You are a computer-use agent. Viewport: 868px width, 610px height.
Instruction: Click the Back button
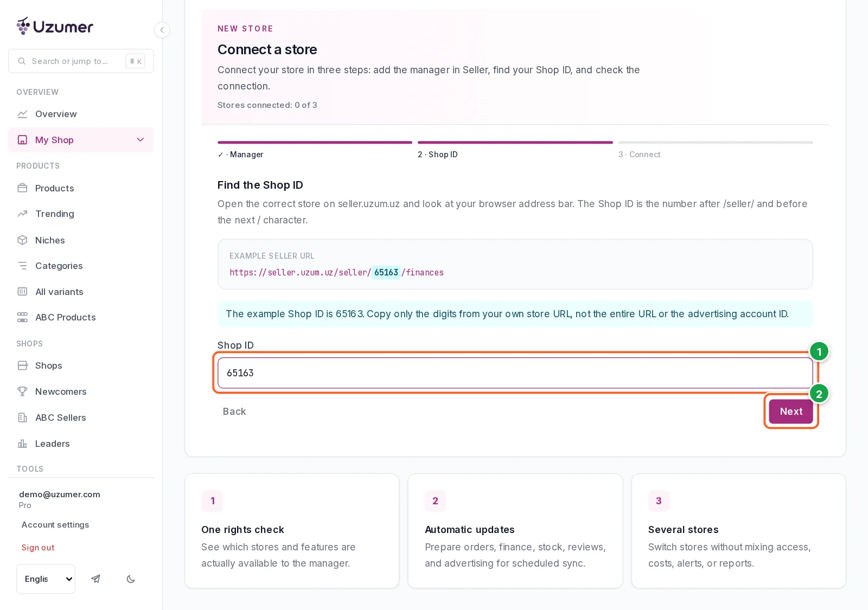(234, 412)
